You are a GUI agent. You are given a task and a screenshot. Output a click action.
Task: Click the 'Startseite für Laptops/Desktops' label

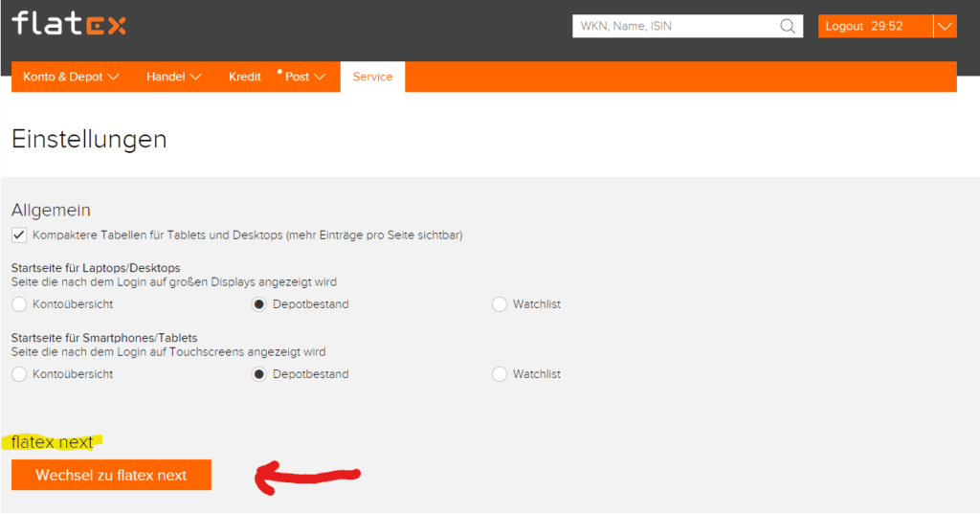[96, 268]
